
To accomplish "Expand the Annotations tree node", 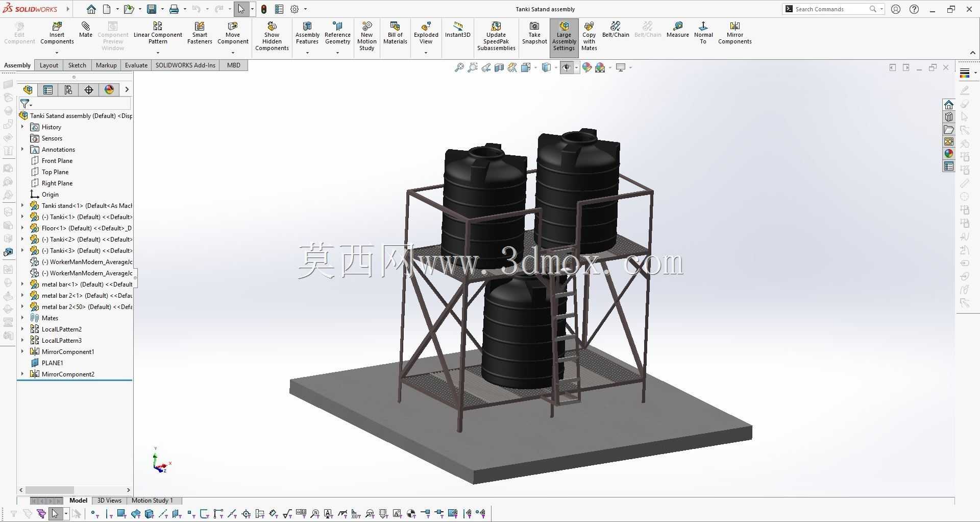I will pos(22,149).
